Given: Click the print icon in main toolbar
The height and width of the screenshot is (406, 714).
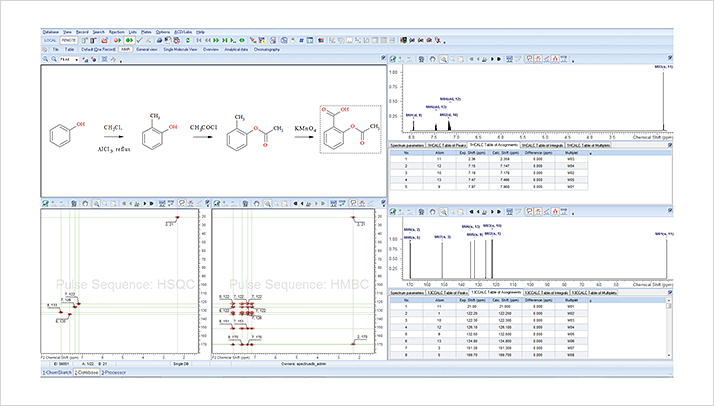Looking at the screenshot, I should click(x=159, y=41).
